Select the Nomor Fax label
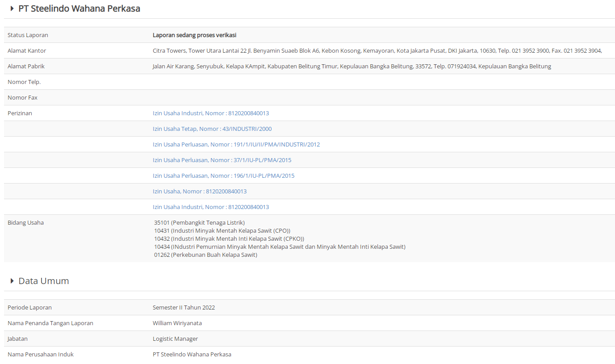The image size is (615, 364). tap(22, 97)
